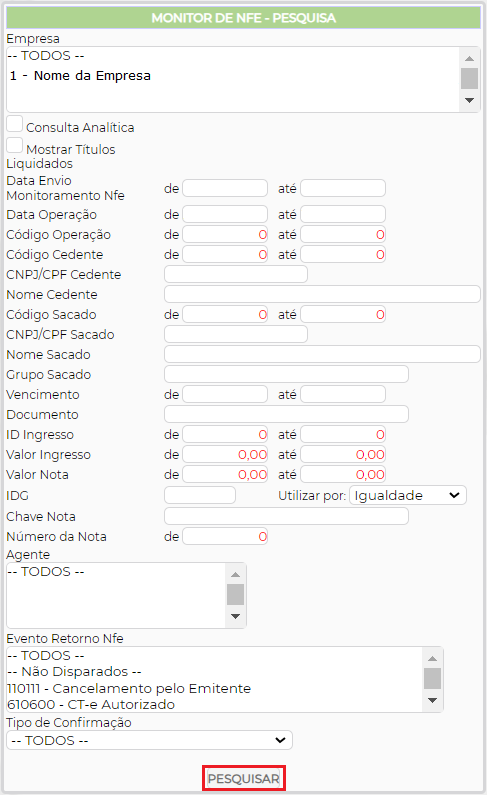
Task: Choose '-- Não Disparados --' event option
Action: pos(74,672)
